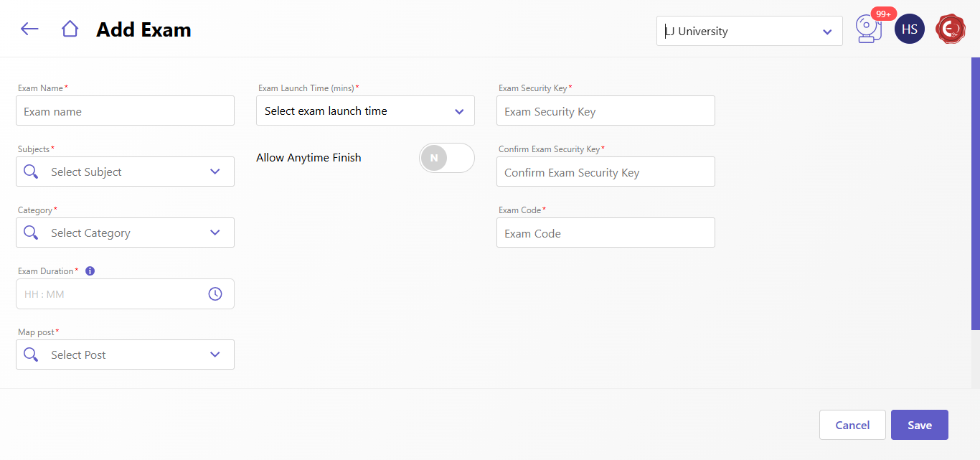
Task: Open the Select Subject dropdown arrow
Action: 215,172
